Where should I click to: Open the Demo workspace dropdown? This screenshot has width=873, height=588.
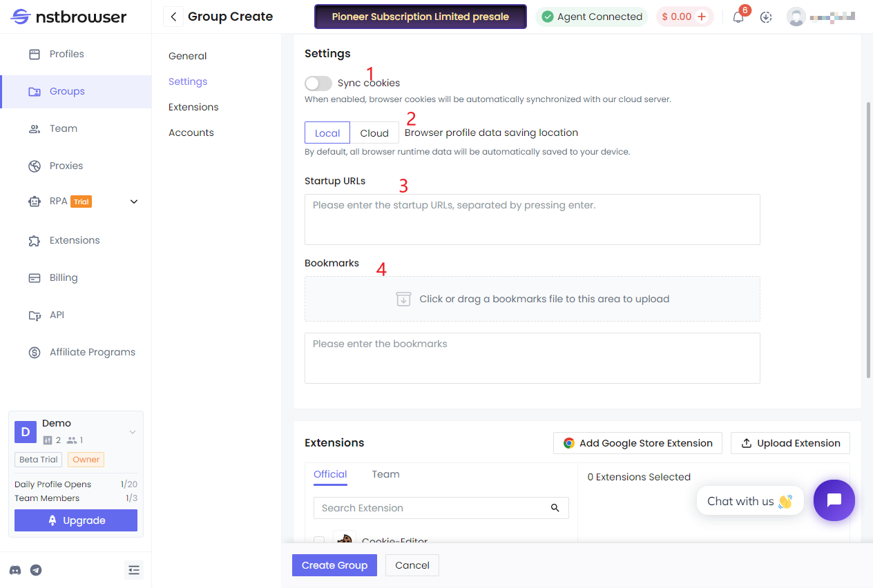(132, 431)
